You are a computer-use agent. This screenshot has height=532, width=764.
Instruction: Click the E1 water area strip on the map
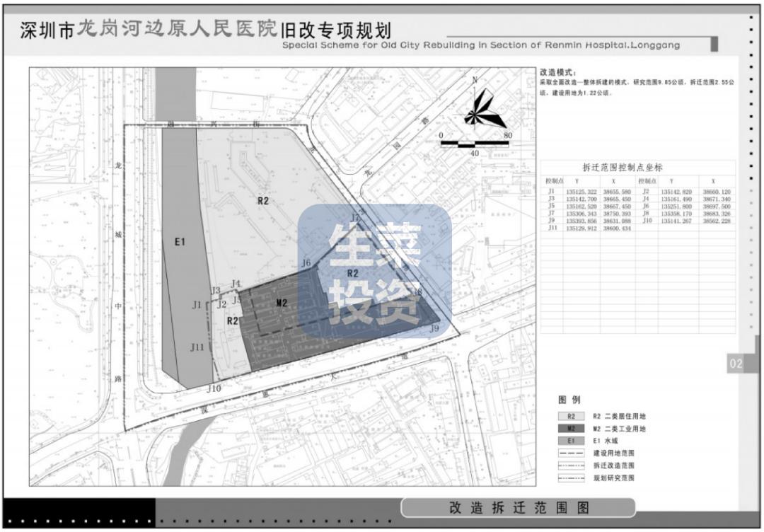181,241
